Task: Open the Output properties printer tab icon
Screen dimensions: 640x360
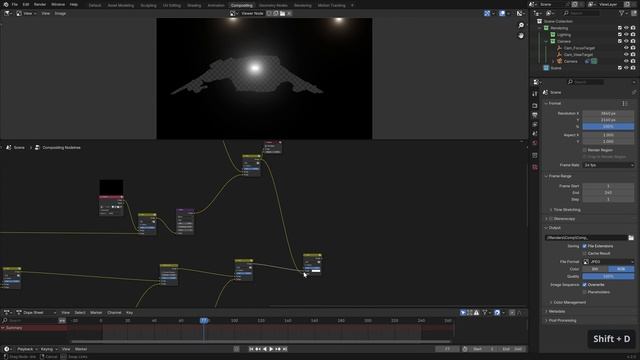Action: pos(535,115)
